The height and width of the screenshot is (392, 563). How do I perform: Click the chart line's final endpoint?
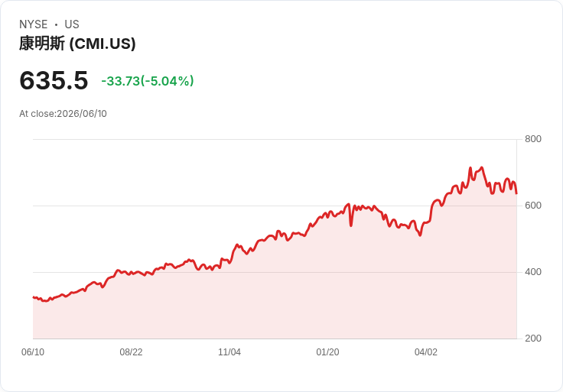(516, 193)
